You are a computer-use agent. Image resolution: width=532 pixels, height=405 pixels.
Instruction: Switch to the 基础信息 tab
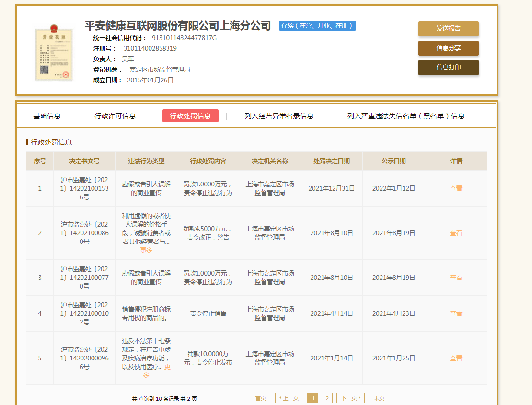pos(47,116)
